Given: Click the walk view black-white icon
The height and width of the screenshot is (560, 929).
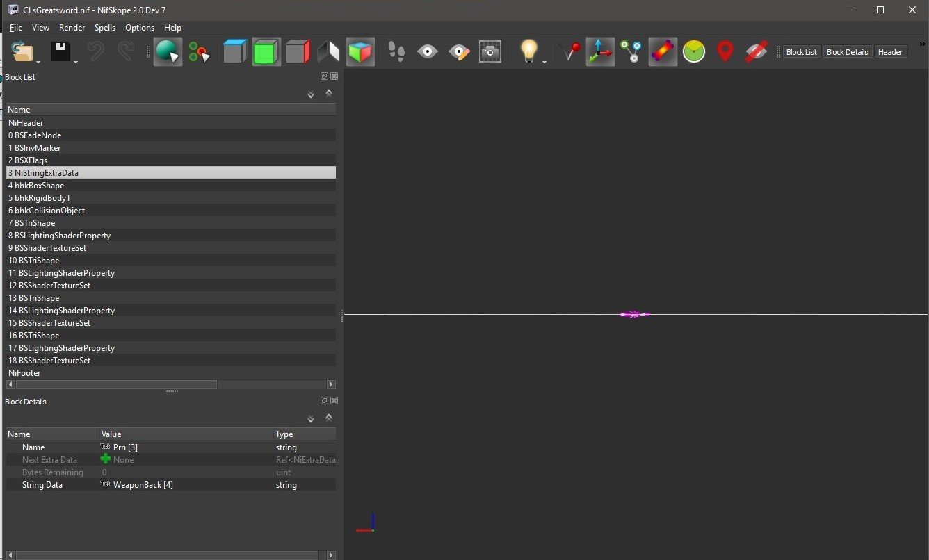Looking at the screenshot, I should pyautogui.click(x=328, y=52).
